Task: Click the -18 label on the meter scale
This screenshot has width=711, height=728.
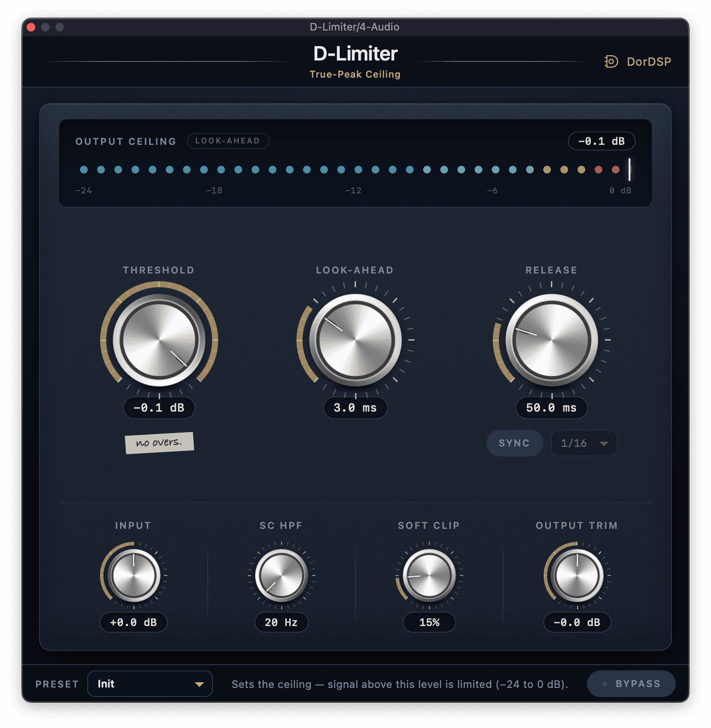Action: pos(214,191)
